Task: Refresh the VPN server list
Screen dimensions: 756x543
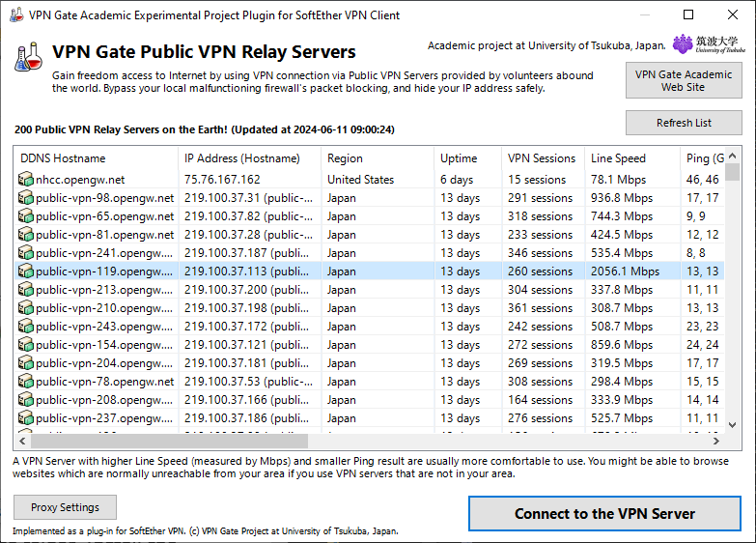Action: click(684, 123)
